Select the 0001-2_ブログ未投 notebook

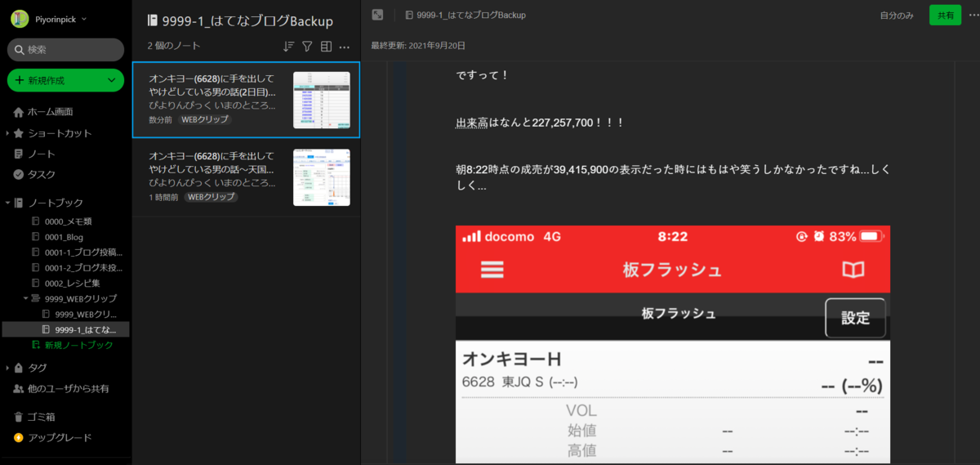(x=77, y=267)
